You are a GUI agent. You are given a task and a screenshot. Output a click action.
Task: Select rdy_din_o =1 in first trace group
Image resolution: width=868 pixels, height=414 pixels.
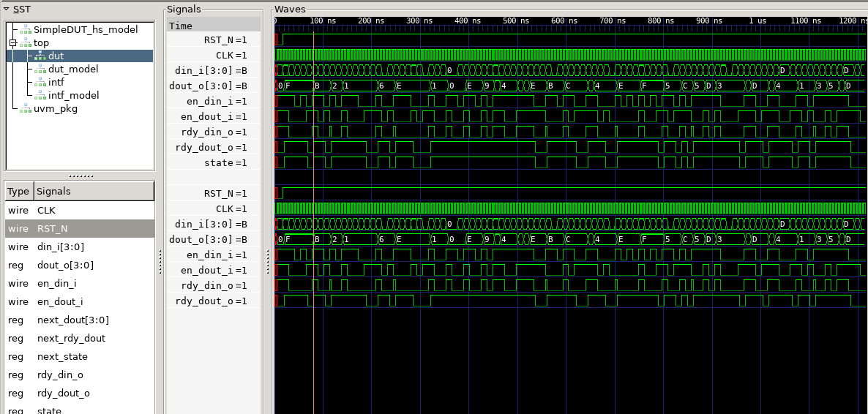214,132
